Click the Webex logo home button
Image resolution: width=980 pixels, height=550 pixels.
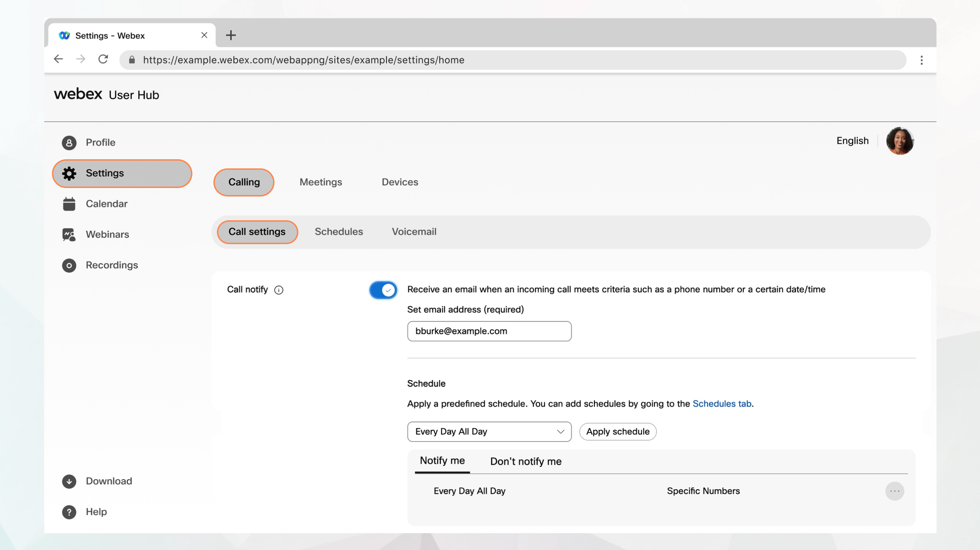(78, 94)
